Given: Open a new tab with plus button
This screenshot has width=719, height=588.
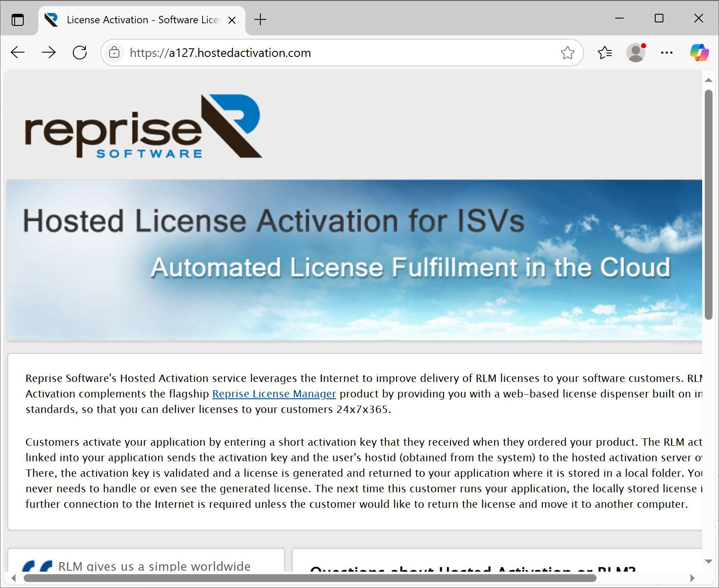Looking at the screenshot, I should pos(260,19).
